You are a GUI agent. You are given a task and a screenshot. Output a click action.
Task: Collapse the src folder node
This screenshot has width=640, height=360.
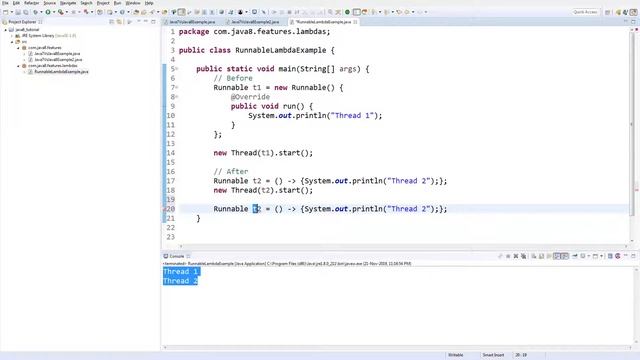(x=12, y=42)
